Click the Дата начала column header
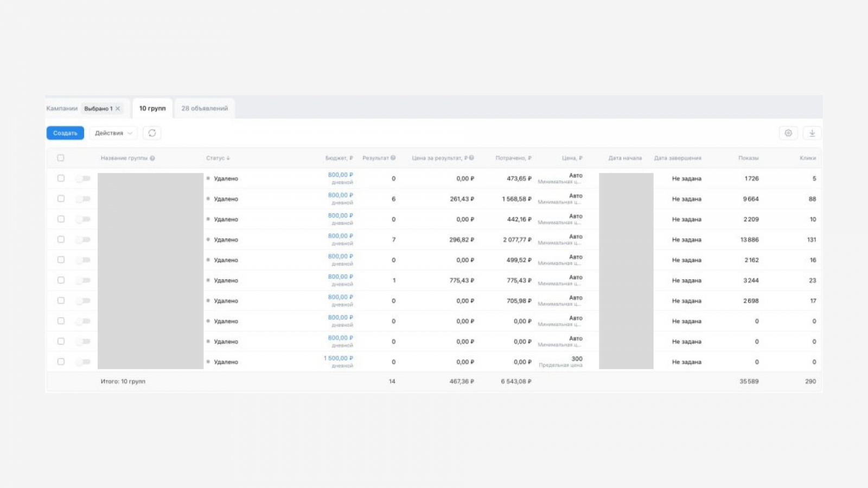 pyautogui.click(x=625, y=158)
